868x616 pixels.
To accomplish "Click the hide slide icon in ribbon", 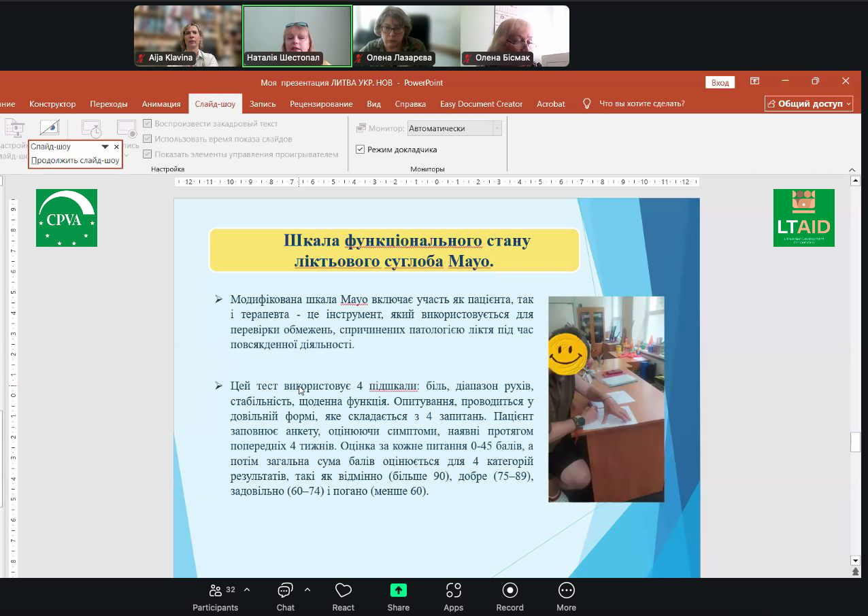I will (x=50, y=127).
